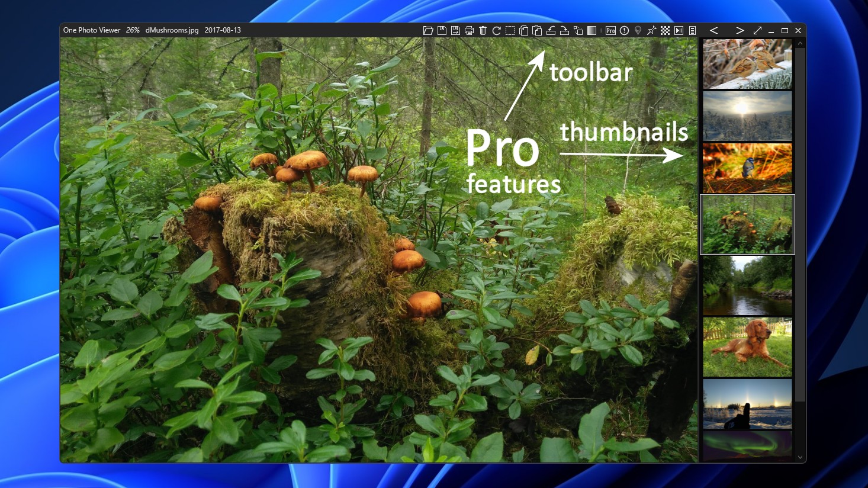
Task: Click the open file folder icon
Action: tap(428, 31)
